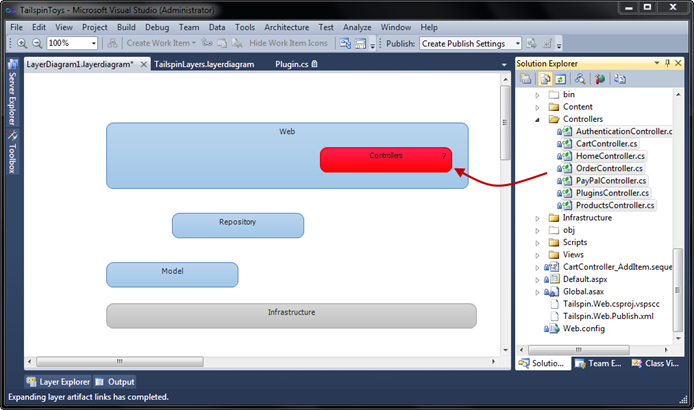This screenshot has height=410, width=694.
Task: Expand the Scripts folder
Action: pos(537,243)
